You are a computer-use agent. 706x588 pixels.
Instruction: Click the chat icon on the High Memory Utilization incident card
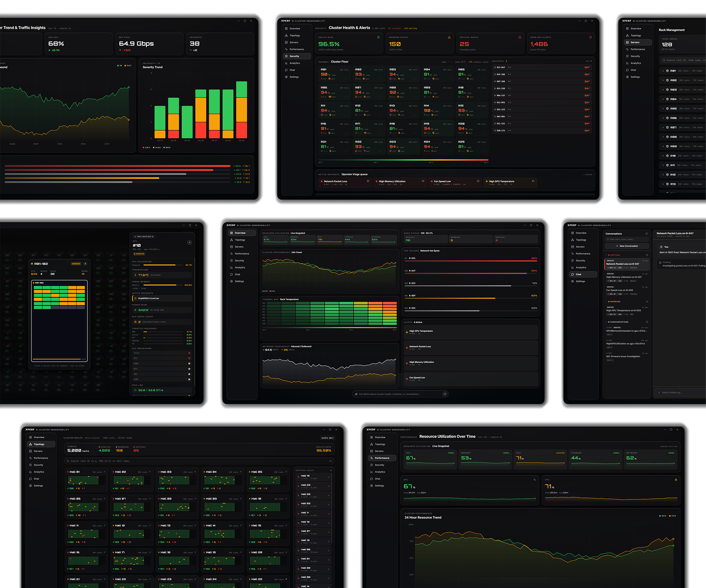[423, 181]
